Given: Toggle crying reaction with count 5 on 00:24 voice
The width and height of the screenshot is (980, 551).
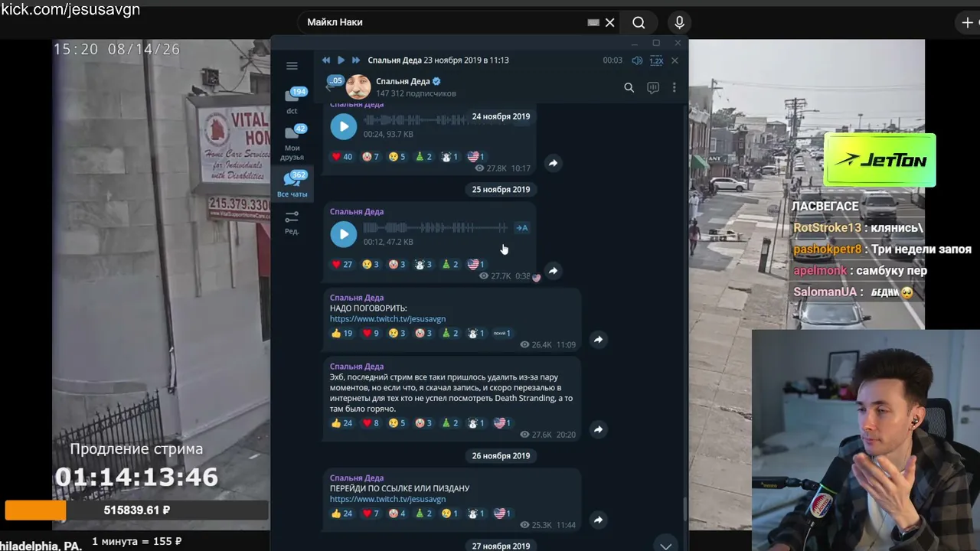Looking at the screenshot, I should coord(397,157).
